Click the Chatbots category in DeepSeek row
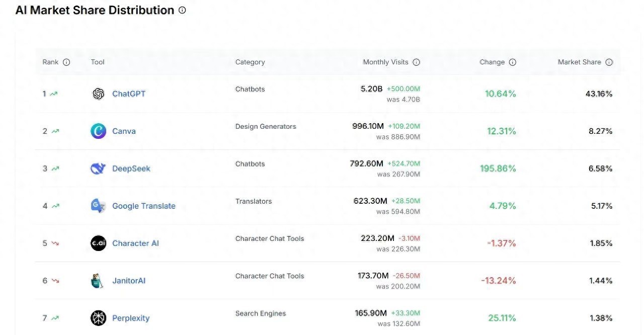This screenshot has width=644, height=335. point(250,164)
